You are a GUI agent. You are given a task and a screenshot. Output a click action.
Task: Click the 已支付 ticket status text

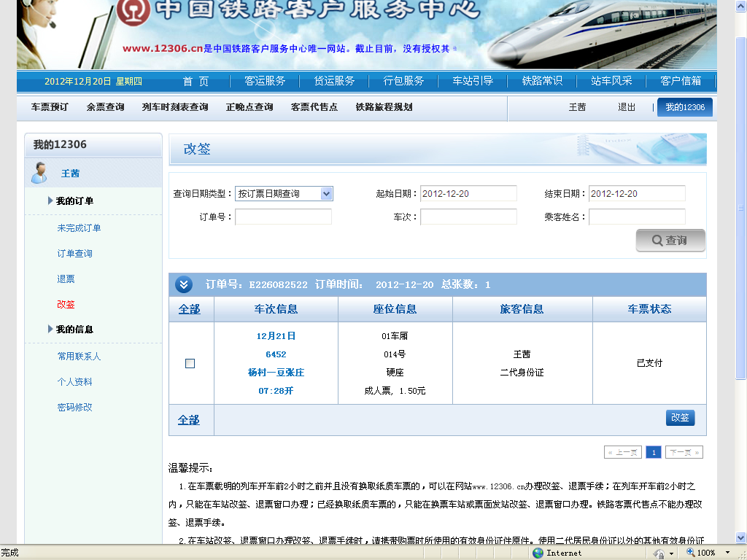click(x=649, y=363)
